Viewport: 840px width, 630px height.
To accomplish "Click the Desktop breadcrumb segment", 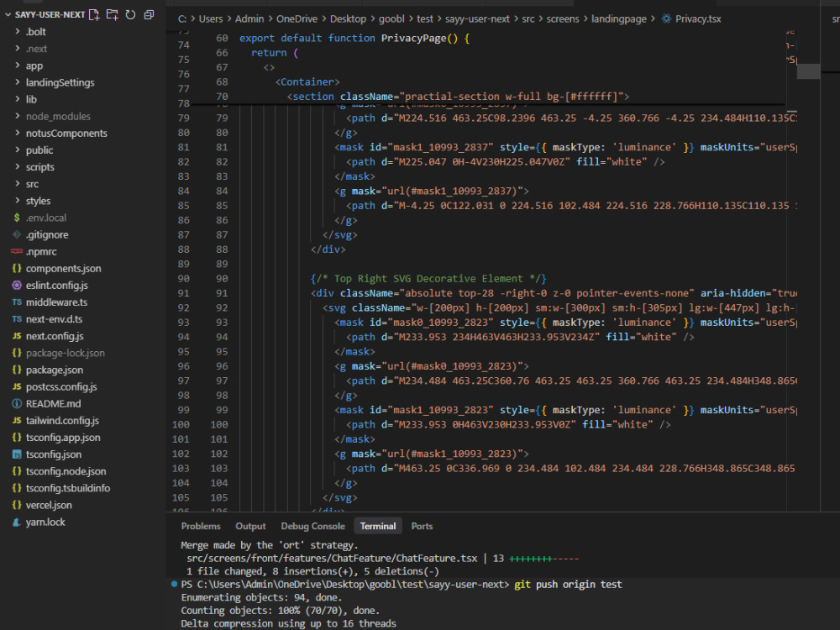I will (x=348, y=18).
